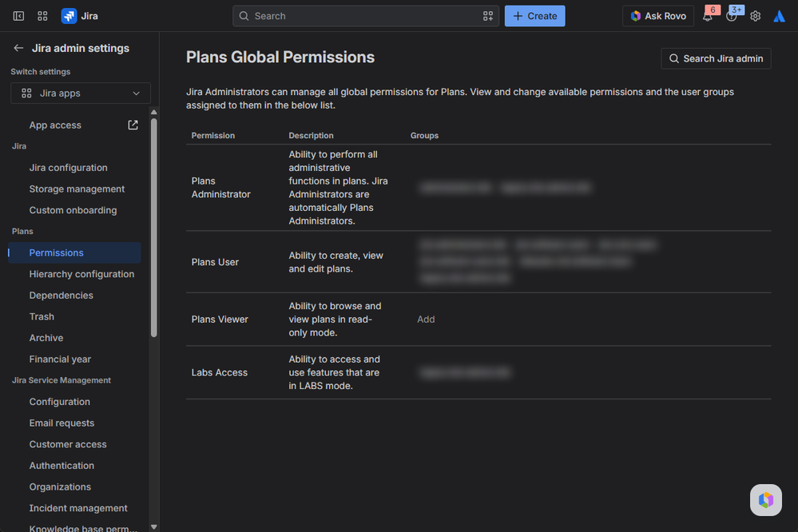This screenshot has width=798, height=532.
Task: Open Archive under Plans
Action: tap(46, 338)
